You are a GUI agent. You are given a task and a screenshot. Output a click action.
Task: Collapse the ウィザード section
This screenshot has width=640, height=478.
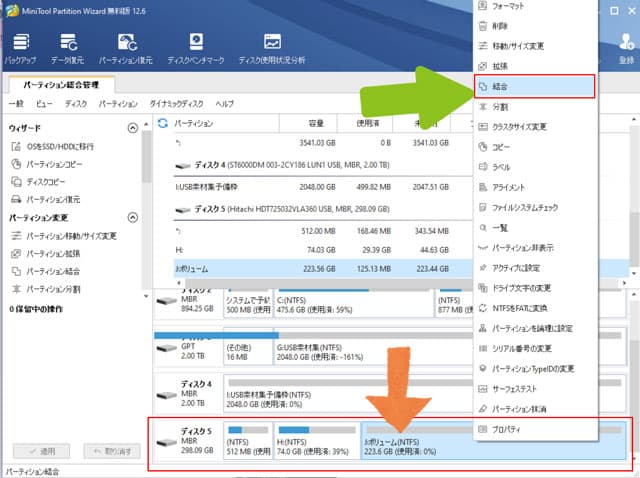pyautogui.click(x=133, y=128)
